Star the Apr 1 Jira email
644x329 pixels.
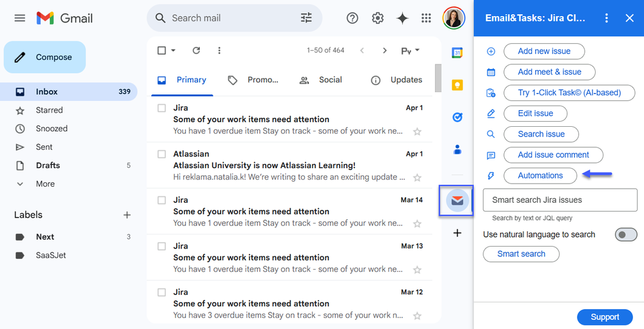click(417, 131)
